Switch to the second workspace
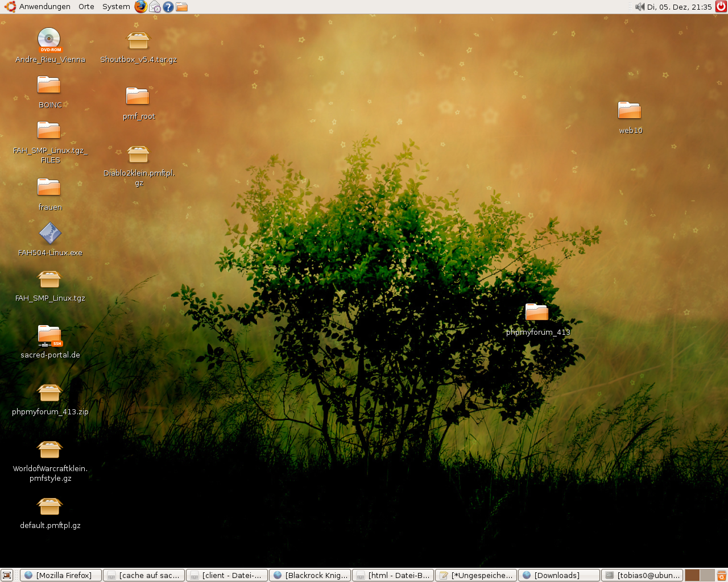728x582 pixels. 707,575
